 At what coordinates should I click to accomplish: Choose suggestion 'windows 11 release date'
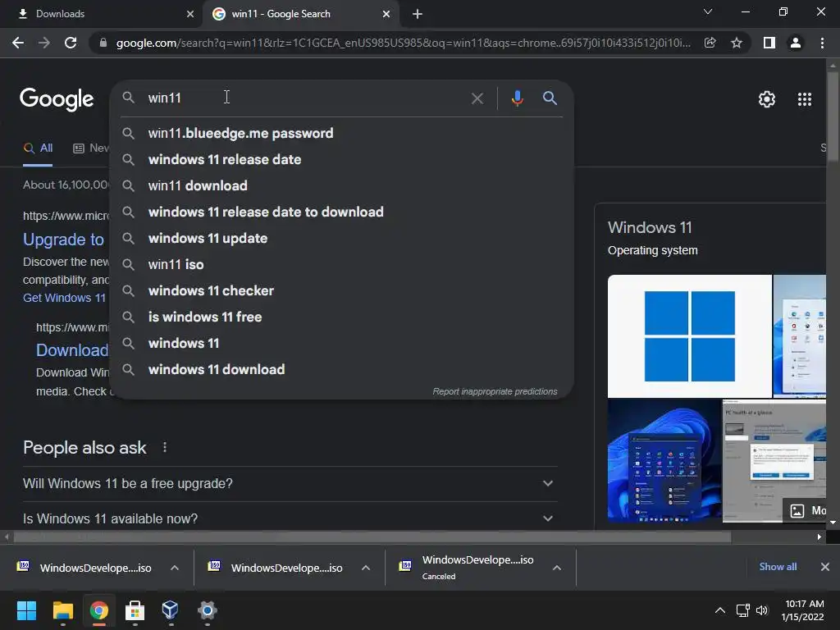click(x=342, y=160)
